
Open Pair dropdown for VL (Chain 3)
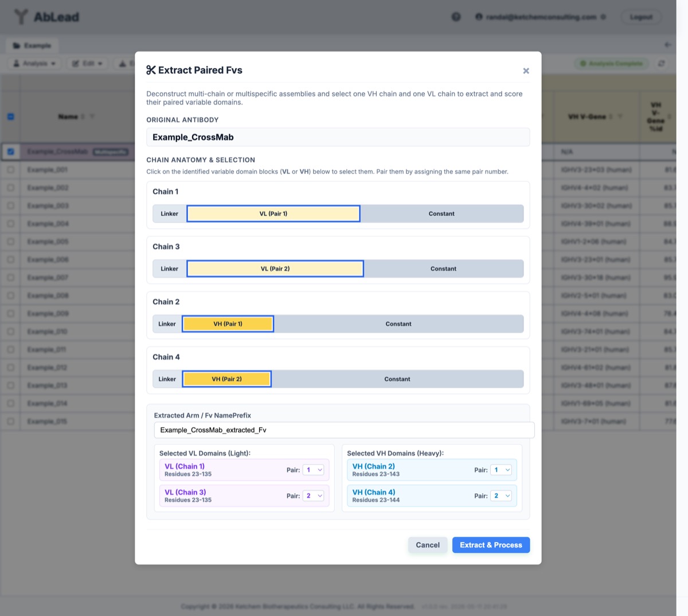314,496
